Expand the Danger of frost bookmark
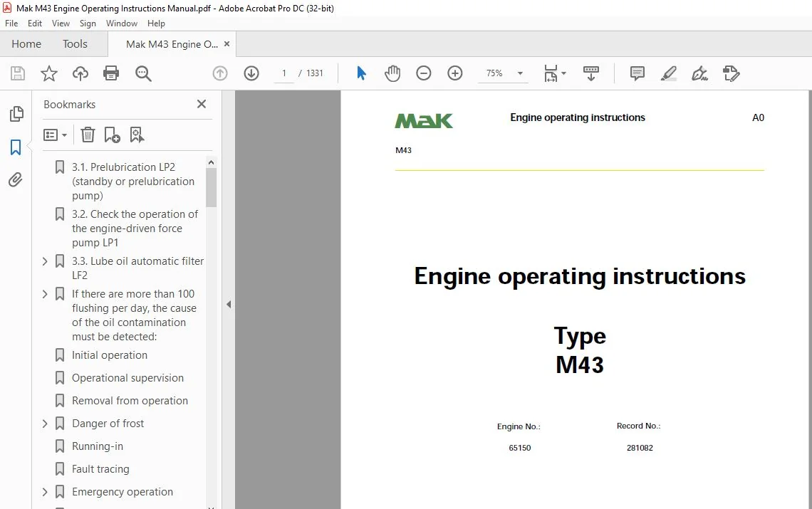812x509 pixels. (x=45, y=424)
